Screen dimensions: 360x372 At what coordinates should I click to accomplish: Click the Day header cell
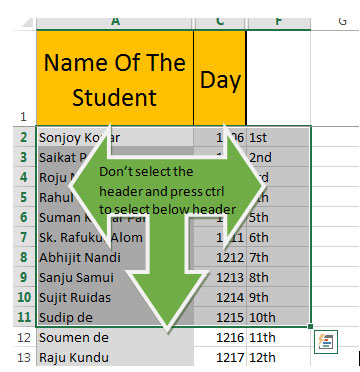pyautogui.click(x=220, y=78)
